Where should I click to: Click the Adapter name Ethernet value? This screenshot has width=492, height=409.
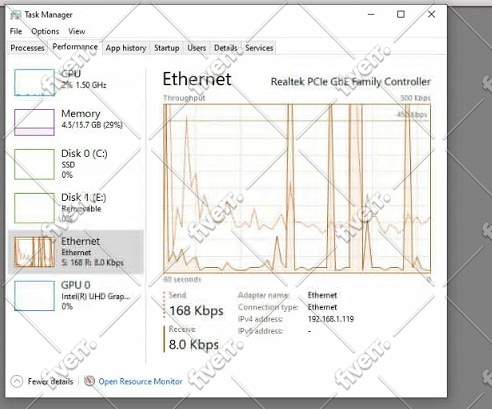322,295
